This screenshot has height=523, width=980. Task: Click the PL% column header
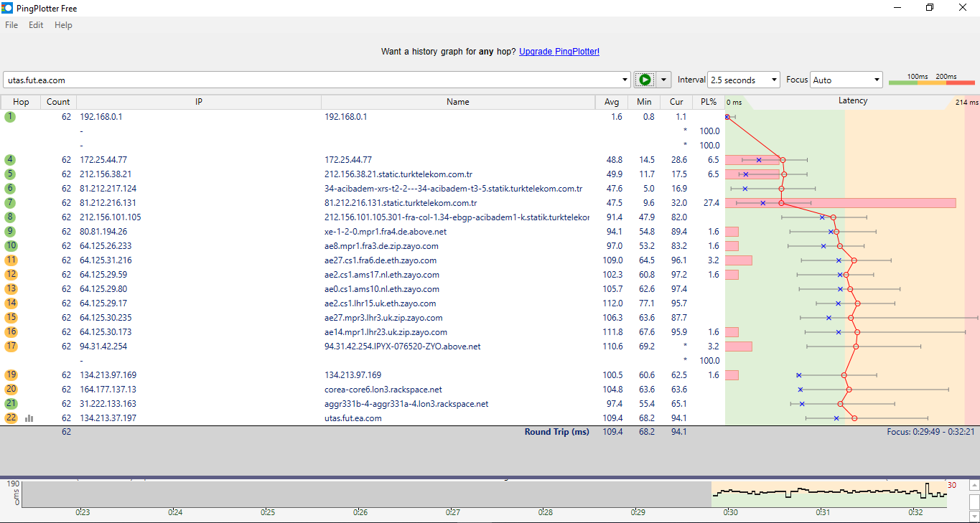709,102
